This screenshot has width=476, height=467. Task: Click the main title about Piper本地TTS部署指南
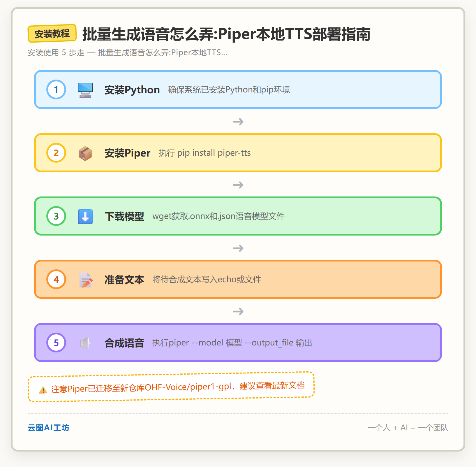pyautogui.click(x=226, y=34)
